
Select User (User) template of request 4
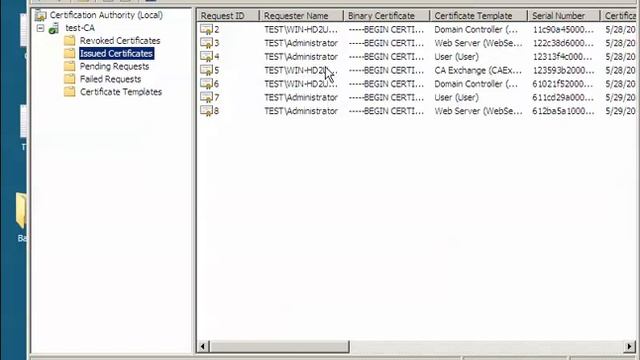click(456, 57)
